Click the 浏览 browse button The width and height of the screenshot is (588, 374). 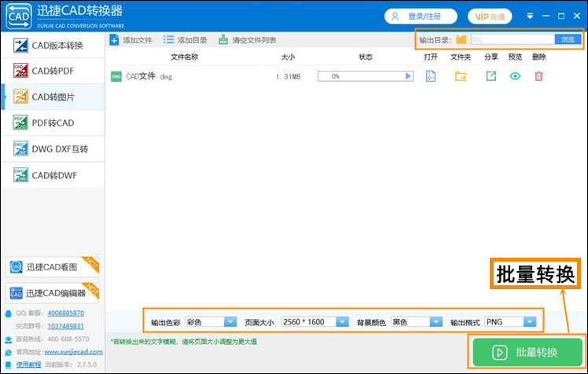568,39
